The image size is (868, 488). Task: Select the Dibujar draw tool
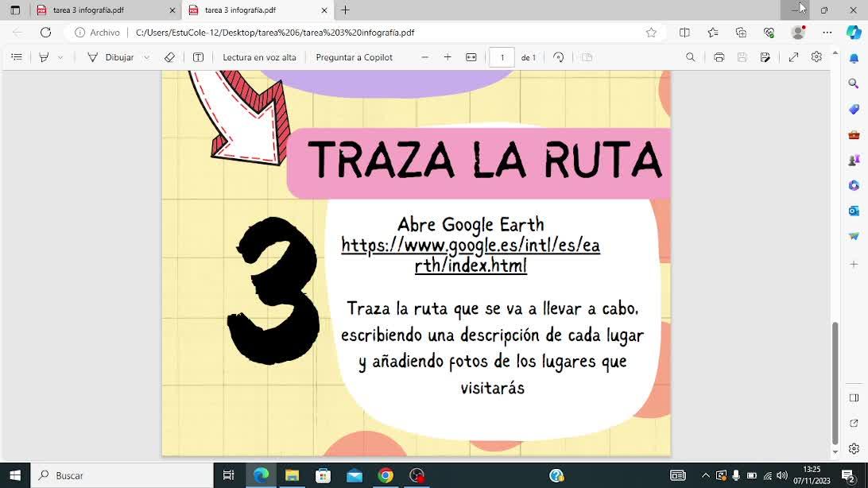[x=110, y=57]
